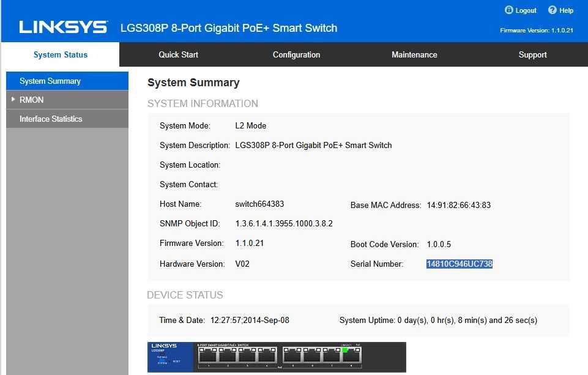Click the header Firmware Version text

[x=537, y=31]
